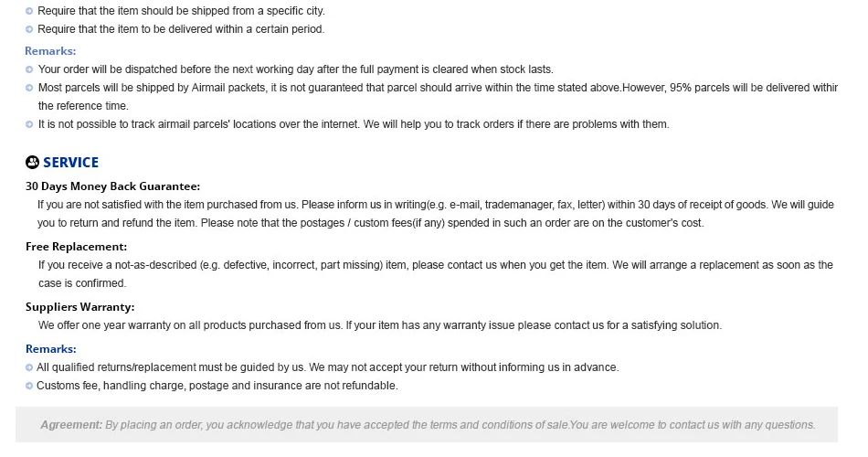Click the upper 'Remarks:' label above dispatch notes
This screenshot has height=457, width=868.
pyautogui.click(x=50, y=51)
